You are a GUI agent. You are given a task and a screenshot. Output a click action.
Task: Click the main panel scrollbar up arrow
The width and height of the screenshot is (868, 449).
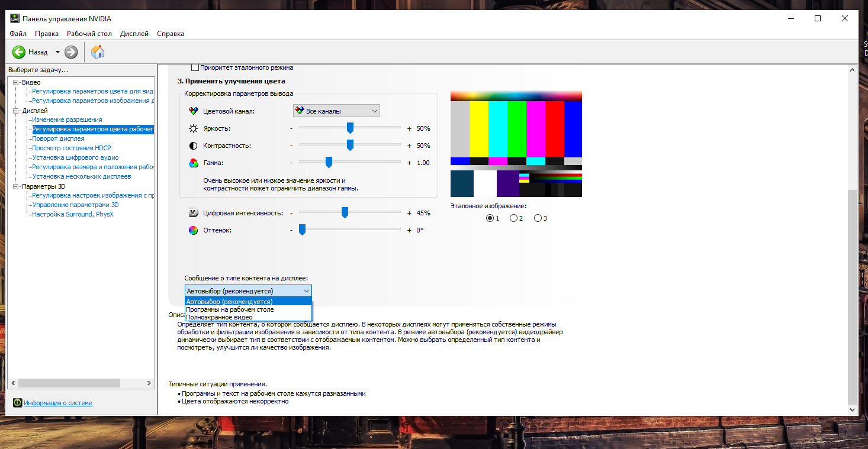(x=852, y=69)
